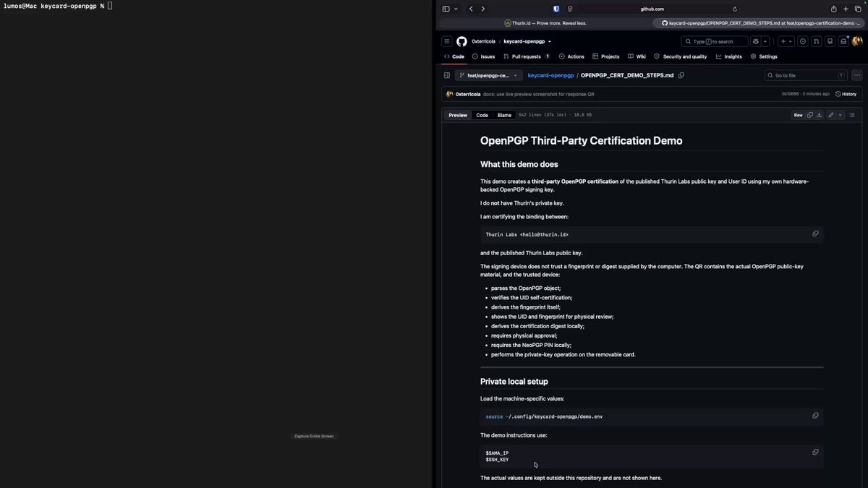Open the Pull requests tab
This screenshot has height=488, width=868.
(x=527, y=56)
